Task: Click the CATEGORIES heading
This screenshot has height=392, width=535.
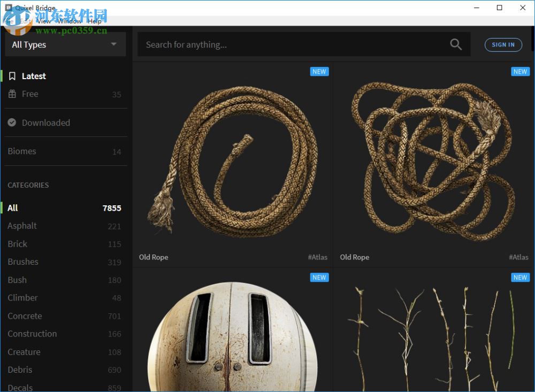Action: [28, 185]
